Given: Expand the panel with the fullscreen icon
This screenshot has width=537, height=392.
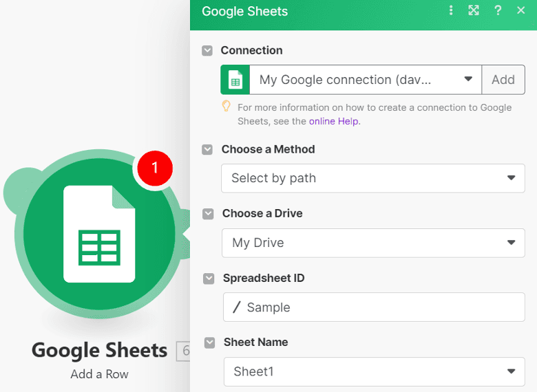Looking at the screenshot, I should pyautogui.click(x=474, y=10).
